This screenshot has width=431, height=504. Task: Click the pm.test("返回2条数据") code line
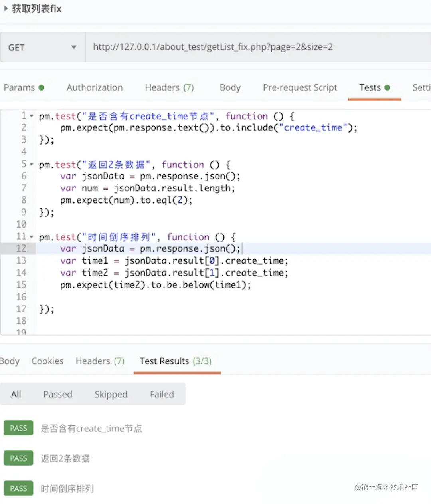[x=134, y=165]
